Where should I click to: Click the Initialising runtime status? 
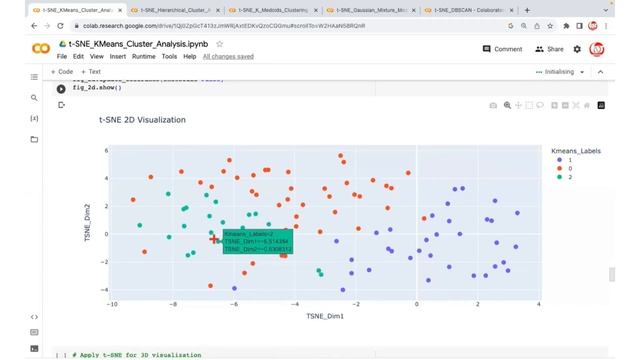[x=555, y=72]
